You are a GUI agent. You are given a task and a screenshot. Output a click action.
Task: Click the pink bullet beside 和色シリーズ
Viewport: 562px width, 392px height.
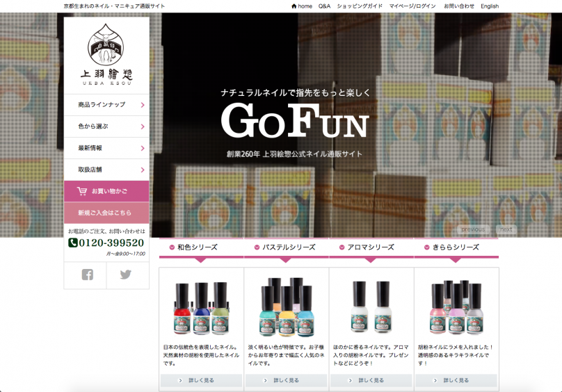172,247
